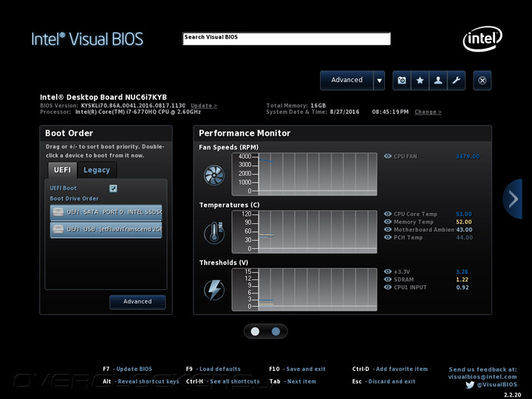Click the Temperatures graph
The height and width of the screenshot is (399, 532).
[304, 232]
